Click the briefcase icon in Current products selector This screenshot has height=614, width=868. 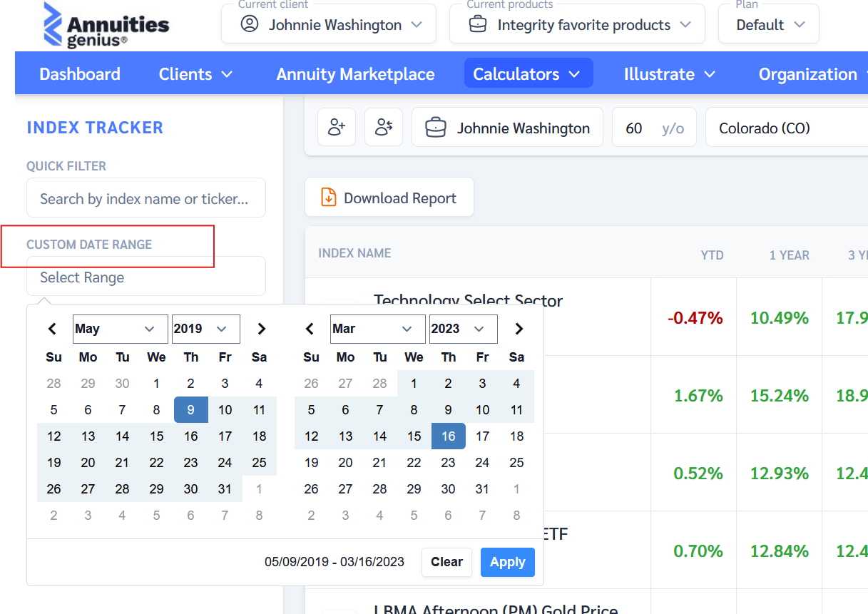(x=477, y=24)
